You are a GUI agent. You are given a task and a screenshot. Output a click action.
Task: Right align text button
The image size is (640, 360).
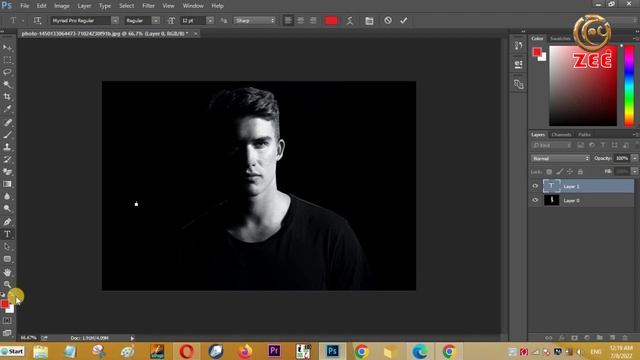coord(313,20)
